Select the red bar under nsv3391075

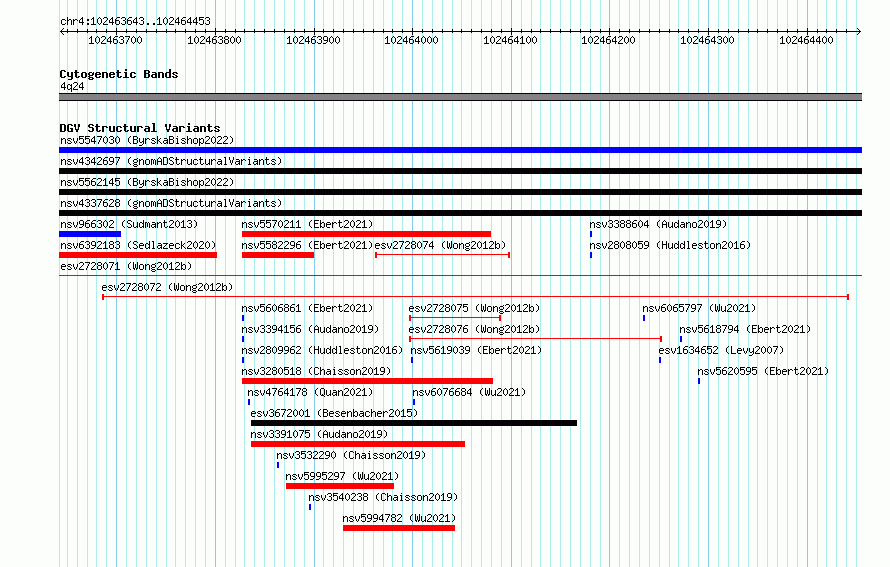tap(358, 444)
